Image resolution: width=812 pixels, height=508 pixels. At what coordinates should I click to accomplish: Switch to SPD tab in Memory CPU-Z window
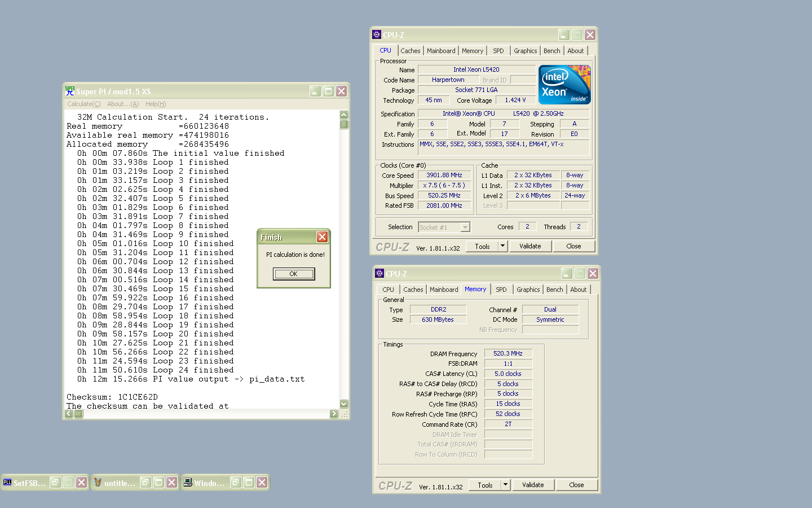[501, 290]
